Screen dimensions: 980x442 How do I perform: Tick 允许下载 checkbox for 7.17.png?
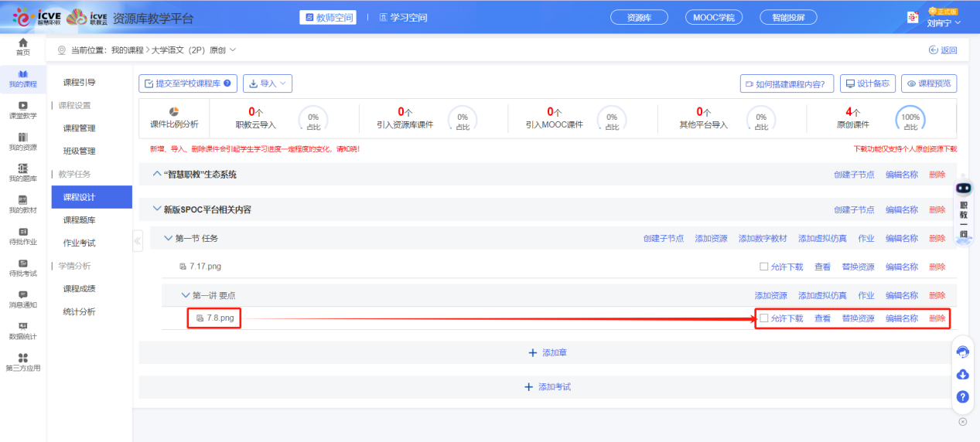click(x=764, y=267)
